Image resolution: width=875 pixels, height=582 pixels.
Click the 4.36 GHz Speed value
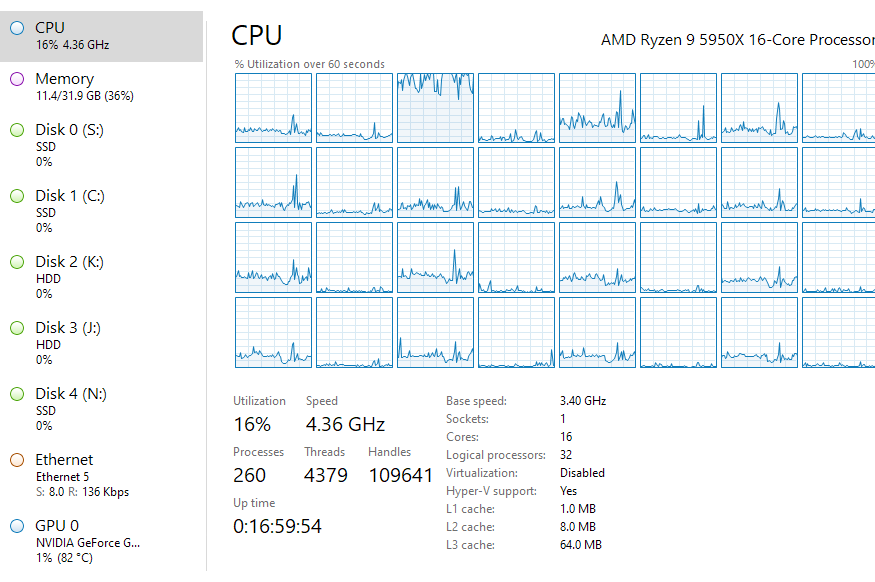tap(345, 424)
